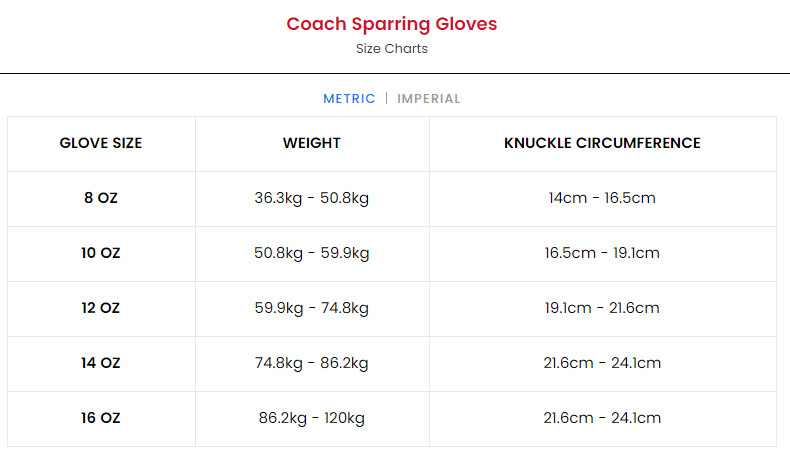The width and height of the screenshot is (790, 451).
Task: Click the 12 OZ glove size cell
Action: click(x=101, y=308)
